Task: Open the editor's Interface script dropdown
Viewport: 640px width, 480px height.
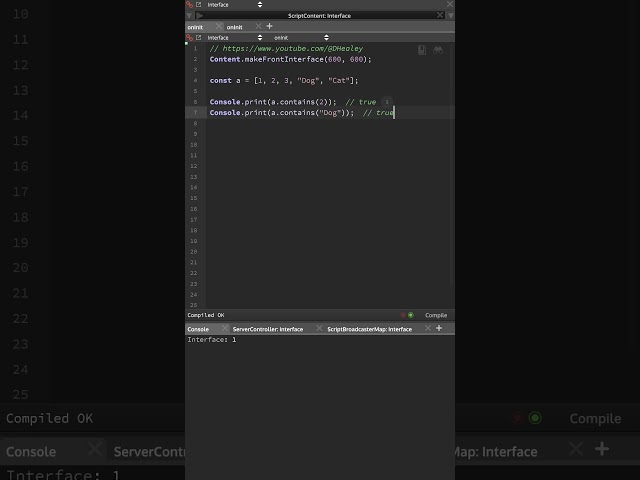Action: (x=235, y=38)
